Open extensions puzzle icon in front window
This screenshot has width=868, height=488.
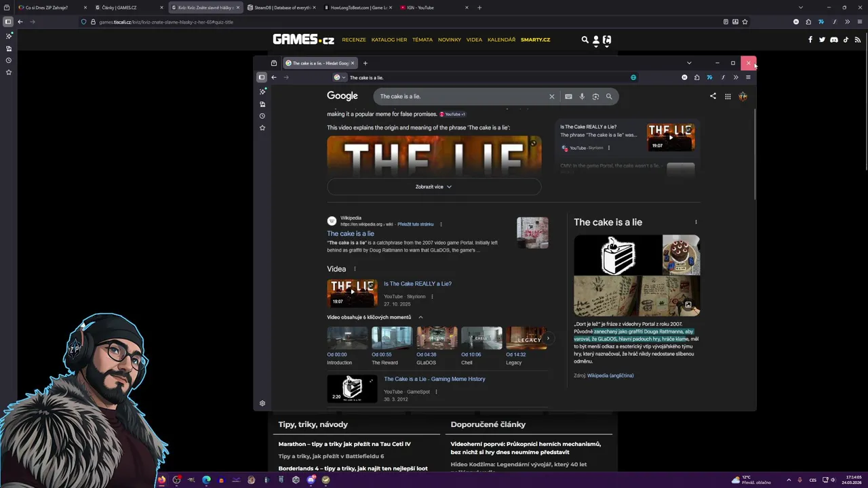pos(696,77)
